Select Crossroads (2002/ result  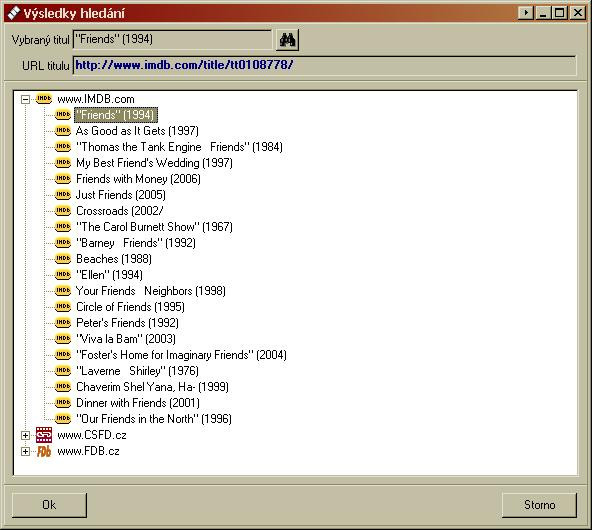click(119, 211)
